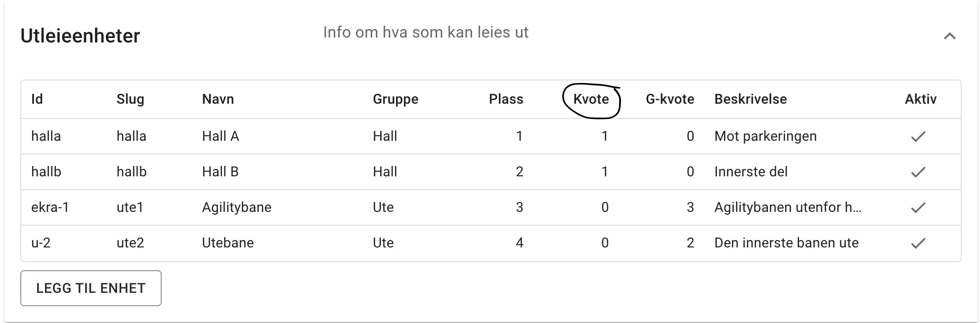Sort by the Kvote column header

point(591,99)
